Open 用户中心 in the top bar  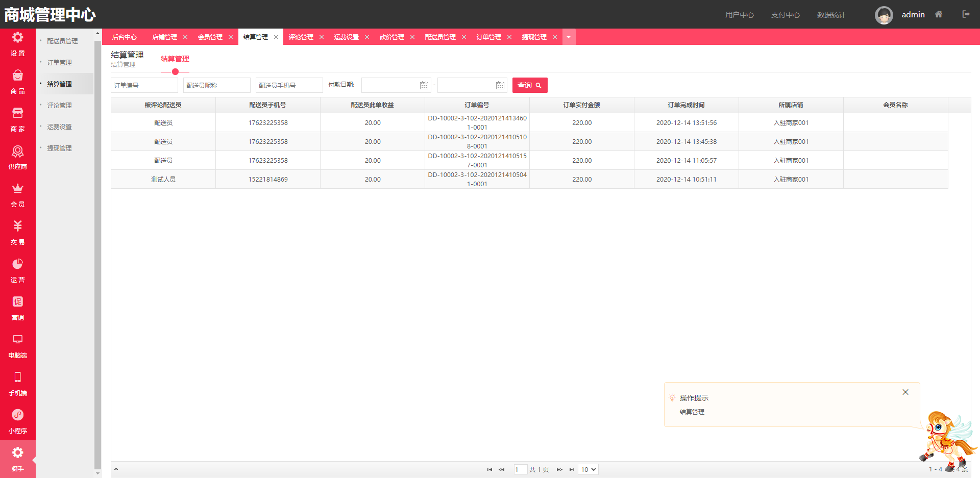pos(739,15)
